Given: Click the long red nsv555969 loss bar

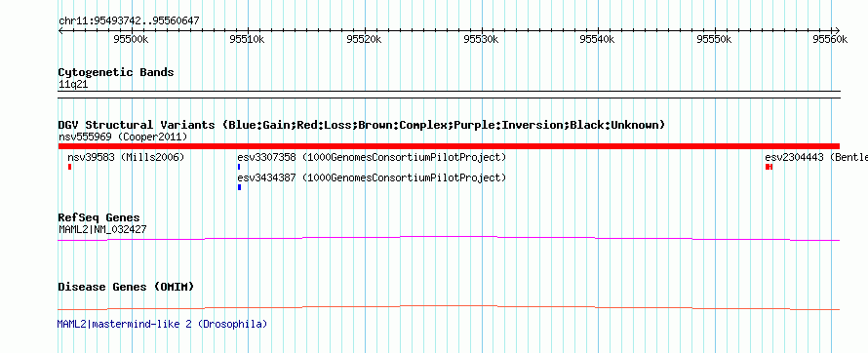Looking at the screenshot, I should [x=449, y=146].
